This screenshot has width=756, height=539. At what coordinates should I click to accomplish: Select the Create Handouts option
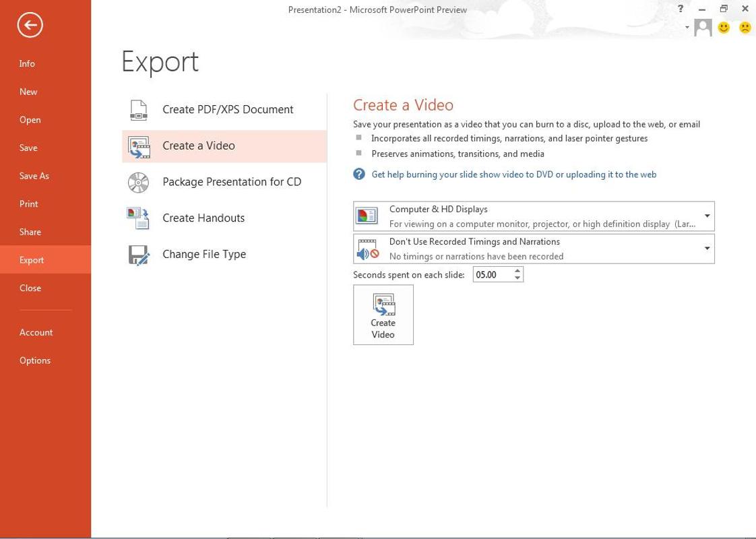[224, 218]
